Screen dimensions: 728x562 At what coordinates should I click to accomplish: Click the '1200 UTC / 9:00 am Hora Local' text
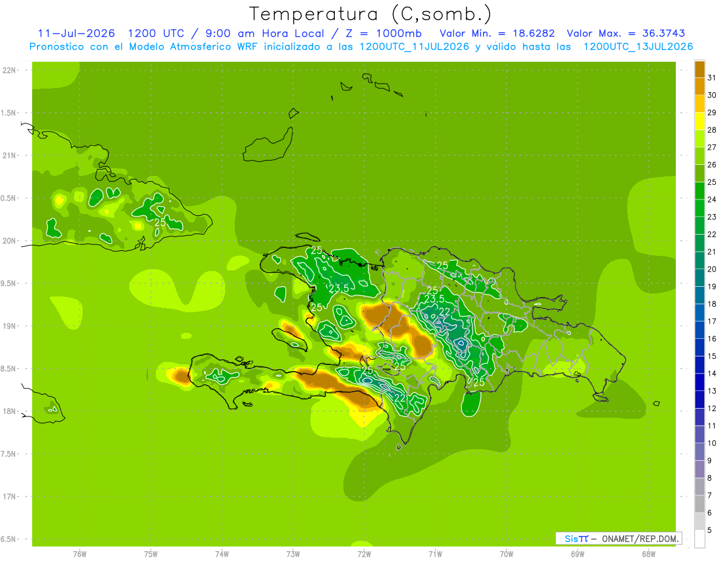click(227, 33)
